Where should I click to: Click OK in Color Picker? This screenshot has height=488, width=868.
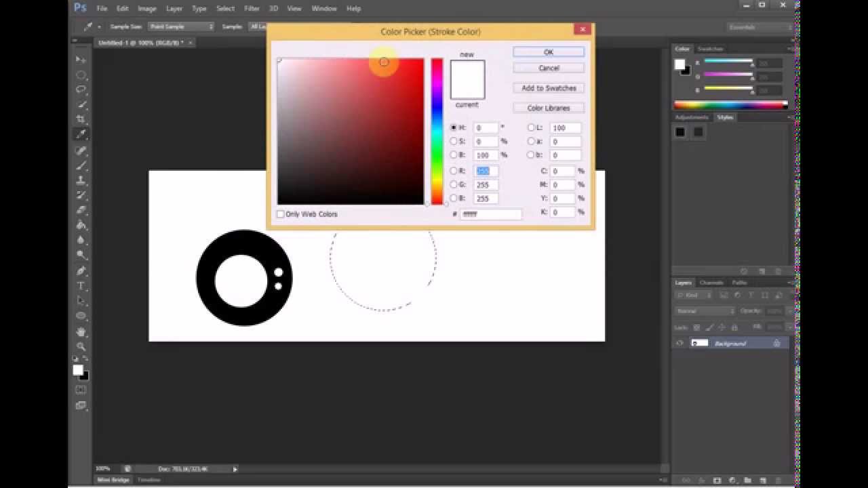[x=549, y=52]
